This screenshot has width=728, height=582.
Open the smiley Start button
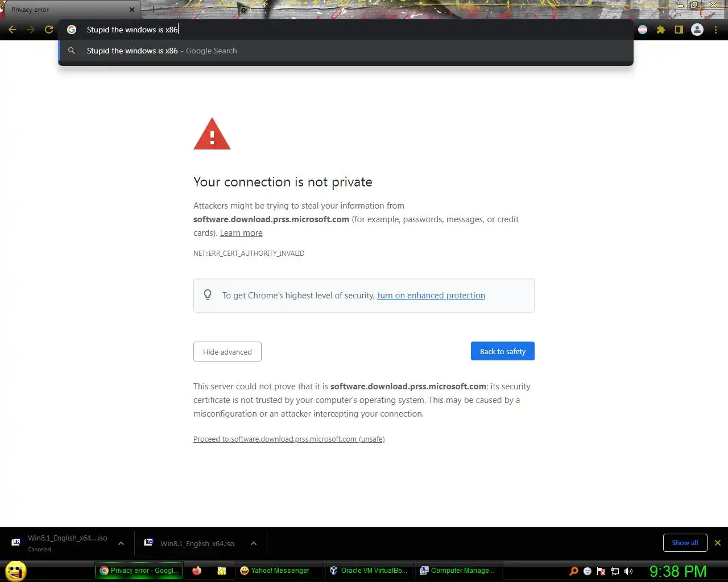pos(16,571)
